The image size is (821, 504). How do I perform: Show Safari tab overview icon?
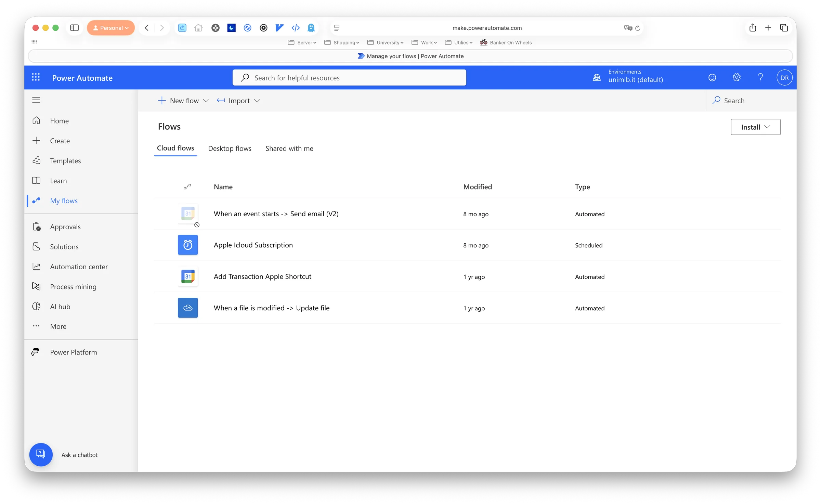pos(784,28)
